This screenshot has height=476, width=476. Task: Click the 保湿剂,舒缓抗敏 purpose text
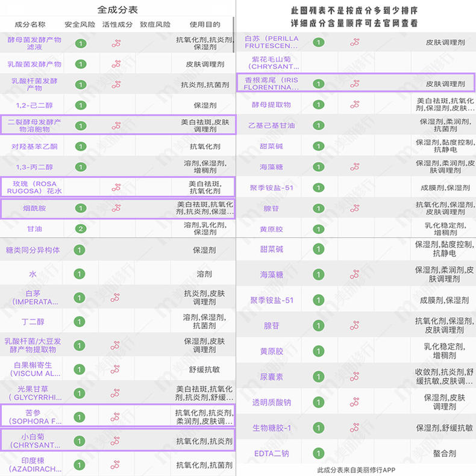click(445, 428)
